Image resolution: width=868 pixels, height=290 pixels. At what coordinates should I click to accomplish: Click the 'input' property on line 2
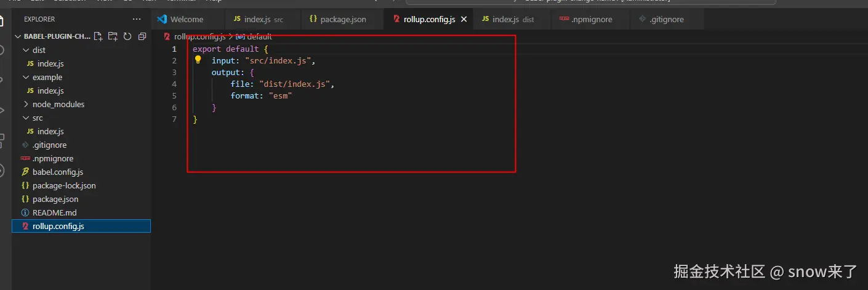(223, 60)
